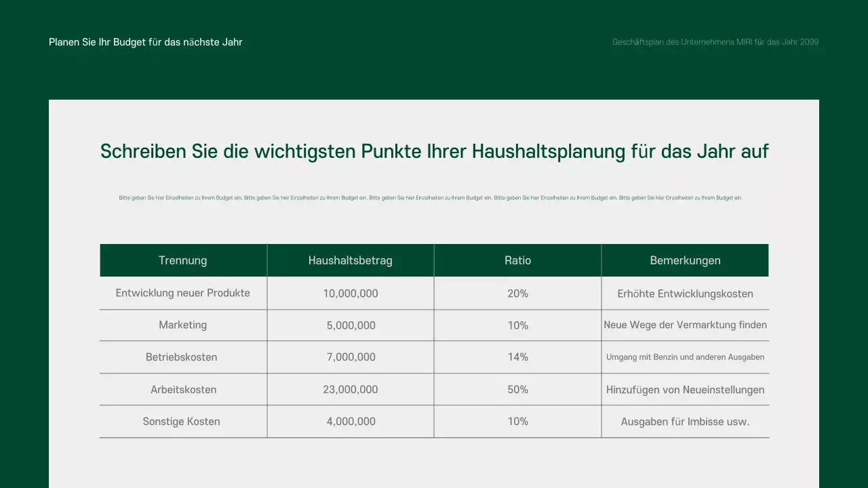868x488 pixels.
Task: Select the slide title text
Action: [434, 151]
